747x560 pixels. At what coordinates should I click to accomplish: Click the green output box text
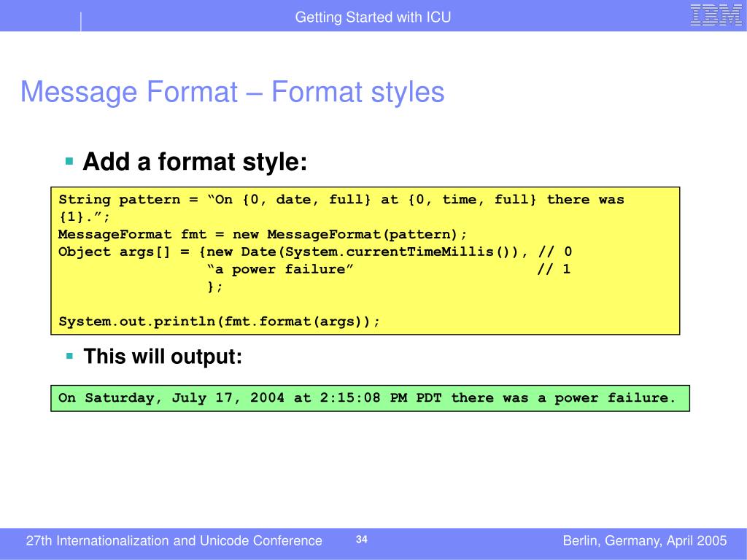point(367,398)
